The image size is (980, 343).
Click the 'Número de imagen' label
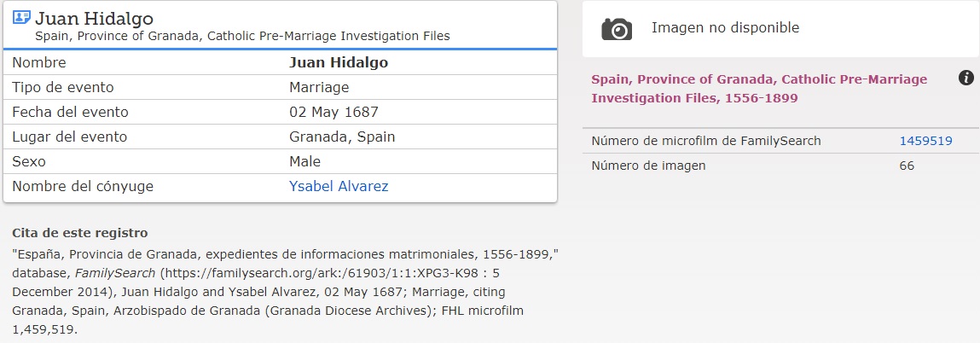click(x=648, y=166)
